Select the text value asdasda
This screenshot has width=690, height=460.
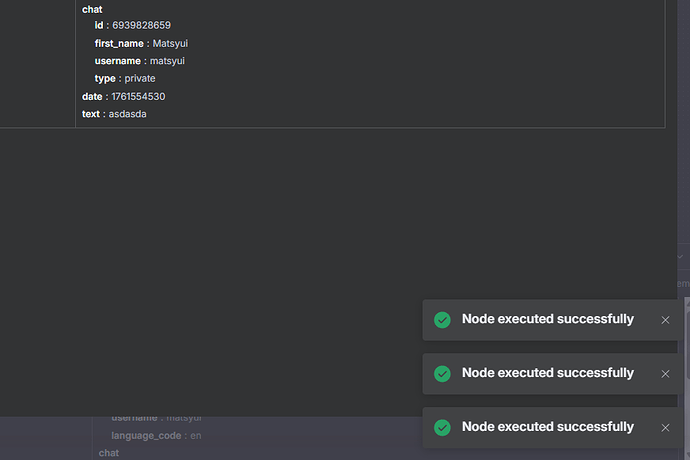coord(128,115)
